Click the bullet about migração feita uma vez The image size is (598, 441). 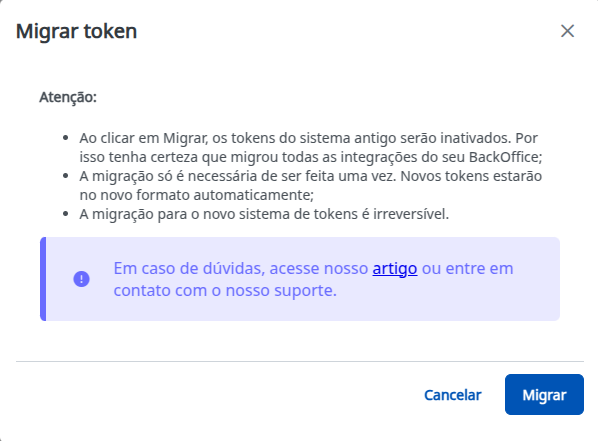pyautogui.click(x=310, y=185)
